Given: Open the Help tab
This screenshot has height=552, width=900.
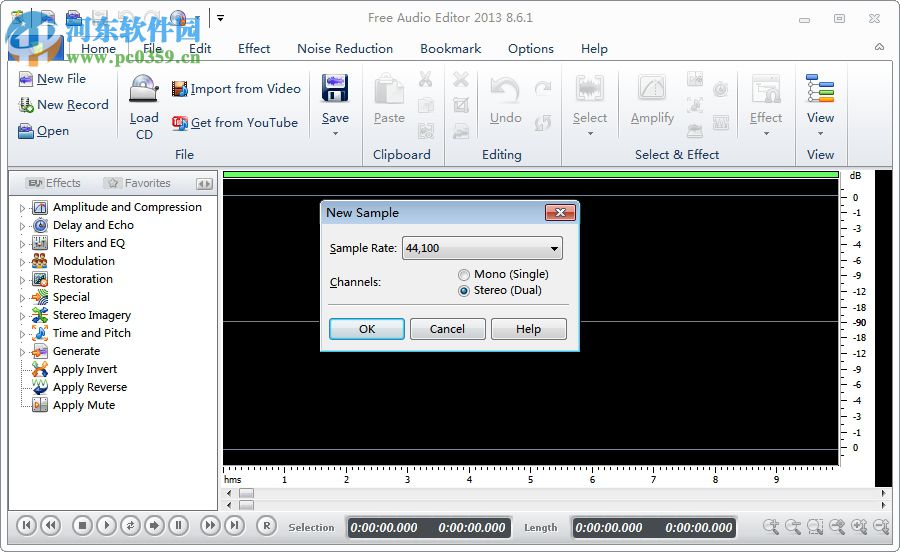Looking at the screenshot, I should 594,49.
